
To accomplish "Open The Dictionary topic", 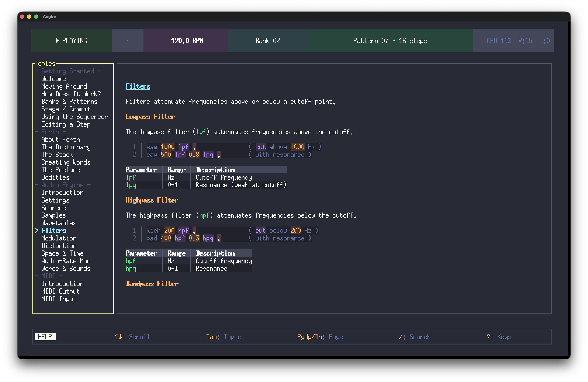I will (66, 147).
